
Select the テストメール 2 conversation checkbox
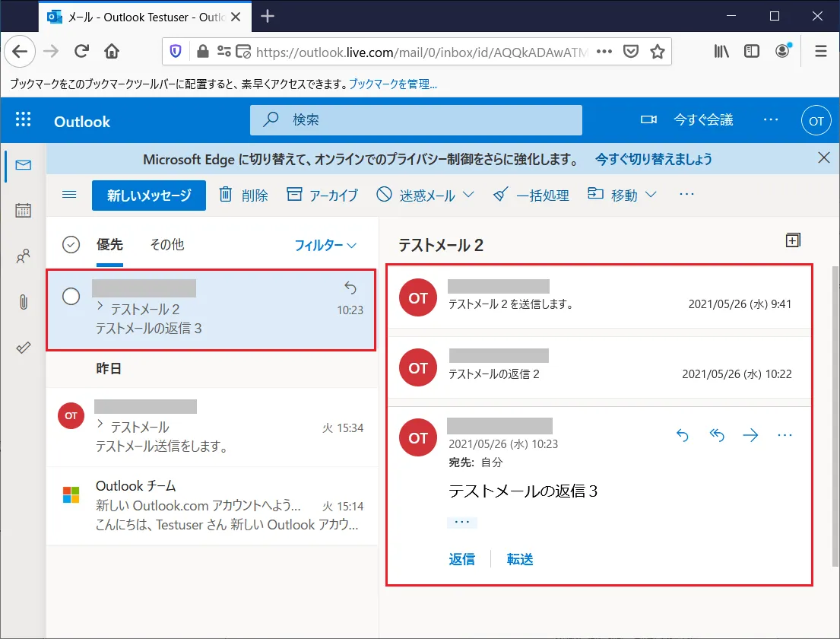click(x=71, y=297)
